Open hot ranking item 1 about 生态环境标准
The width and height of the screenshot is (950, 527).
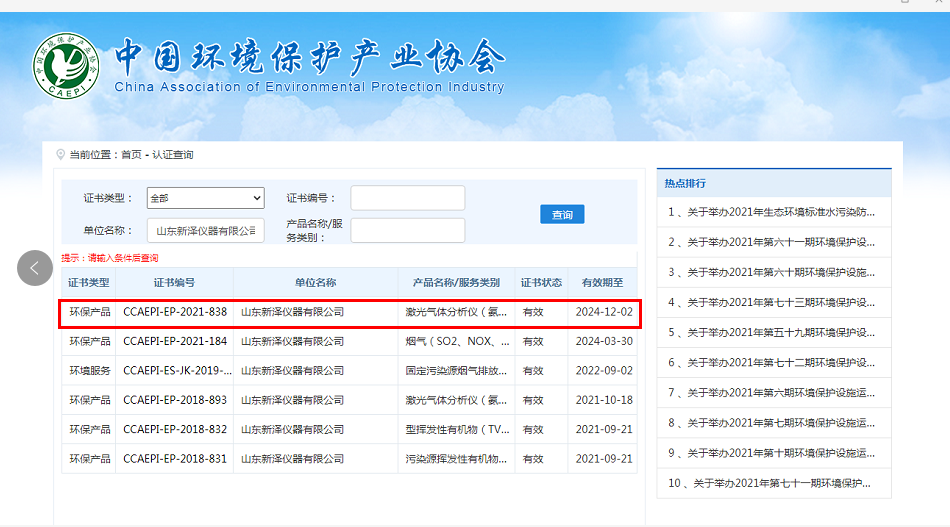[x=772, y=212]
